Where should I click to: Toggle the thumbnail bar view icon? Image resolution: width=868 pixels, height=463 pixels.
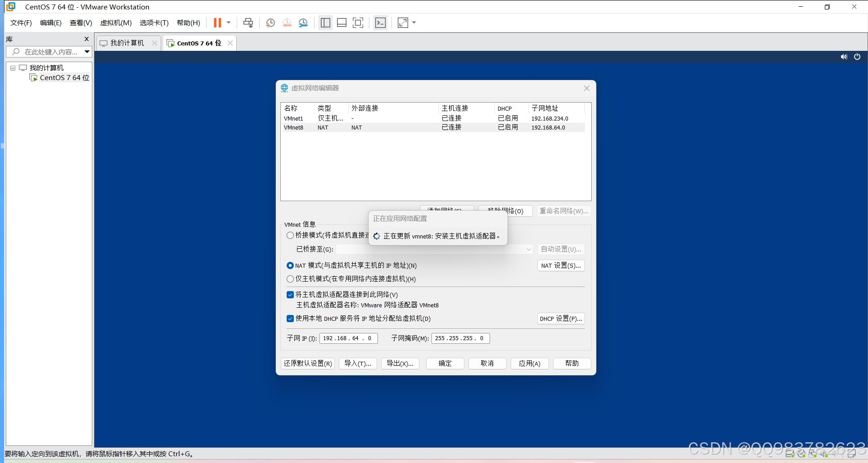pos(342,23)
